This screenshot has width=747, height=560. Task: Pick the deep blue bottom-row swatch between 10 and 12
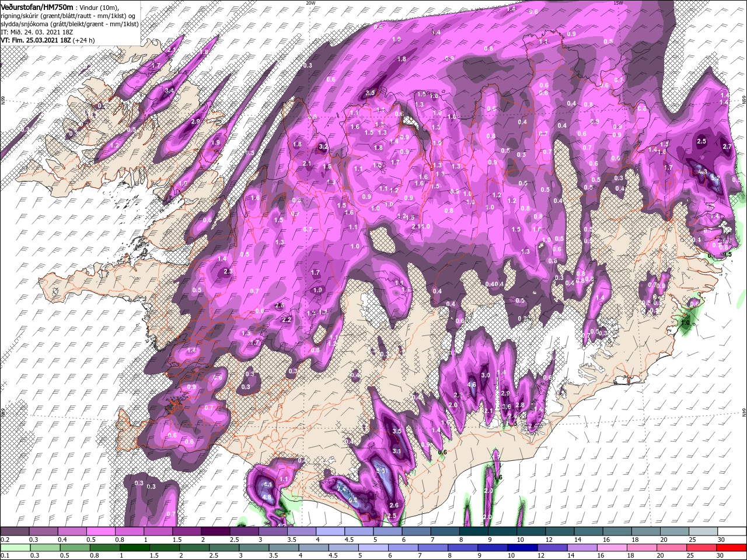tap(522, 547)
